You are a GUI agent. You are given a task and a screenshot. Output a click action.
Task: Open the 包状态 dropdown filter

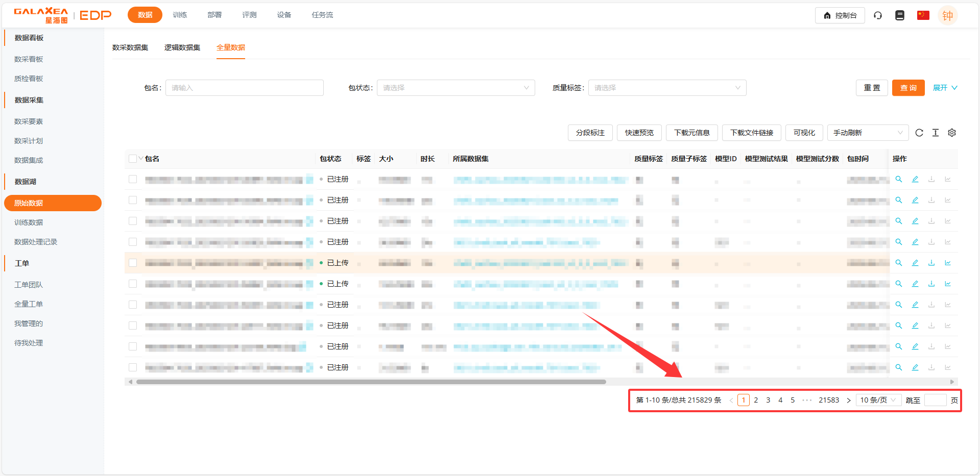pos(456,88)
